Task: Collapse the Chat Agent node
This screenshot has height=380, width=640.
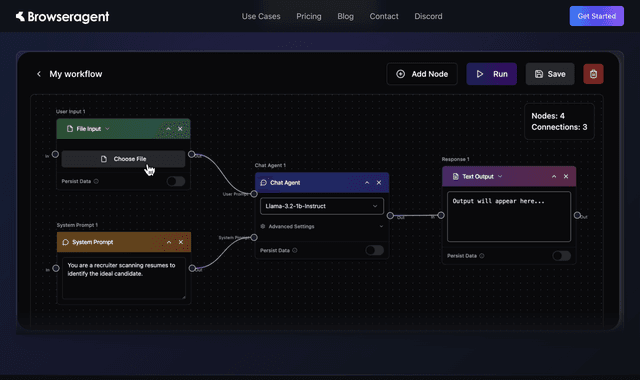Action: tap(367, 182)
